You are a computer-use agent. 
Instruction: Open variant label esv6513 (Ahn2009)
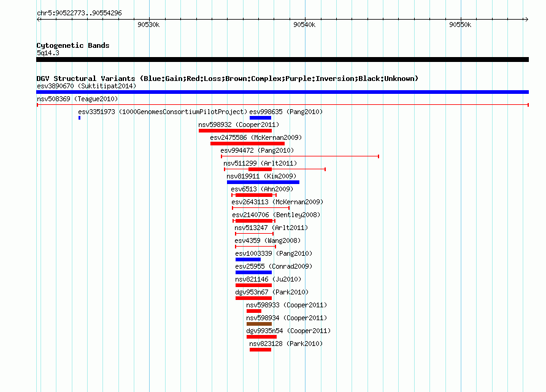point(262,189)
